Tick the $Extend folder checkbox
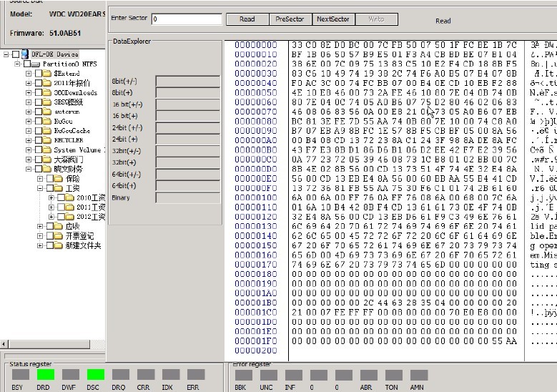Viewport: 557px width, 392px height. [39, 74]
